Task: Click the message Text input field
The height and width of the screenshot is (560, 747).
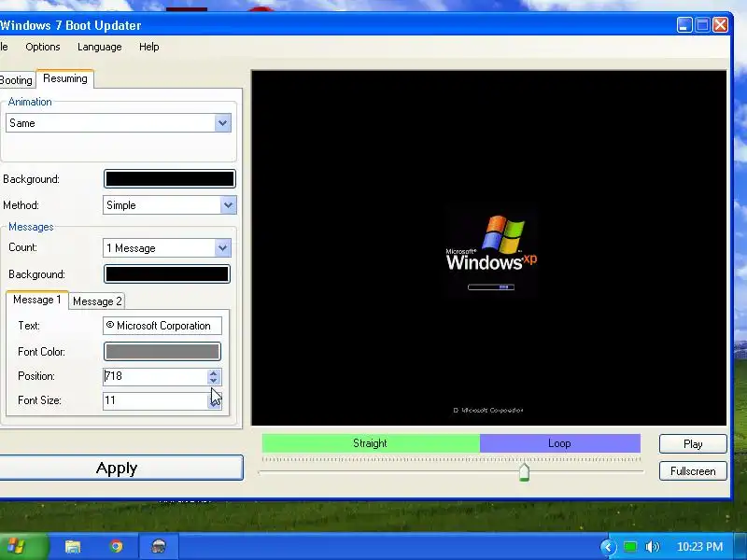Action: click(x=162, y=326)
